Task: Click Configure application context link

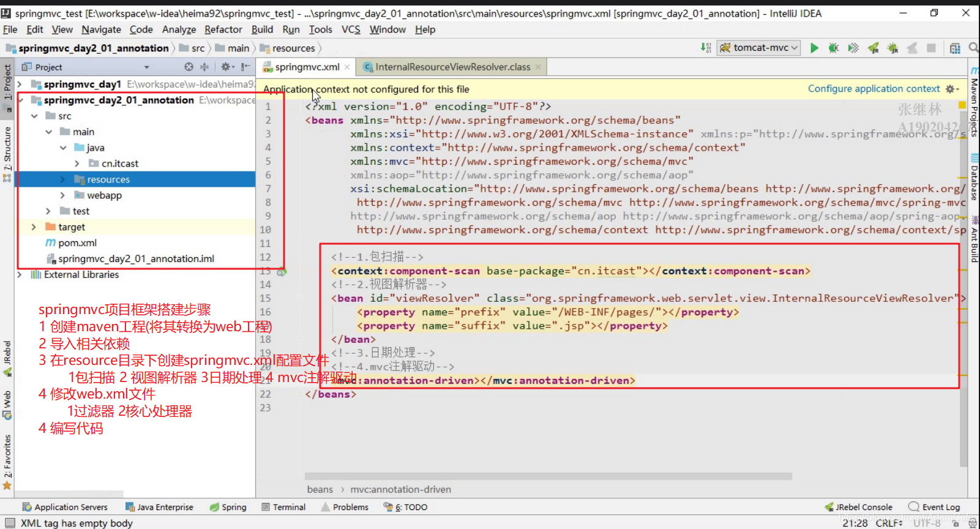Action: (873, 89)
